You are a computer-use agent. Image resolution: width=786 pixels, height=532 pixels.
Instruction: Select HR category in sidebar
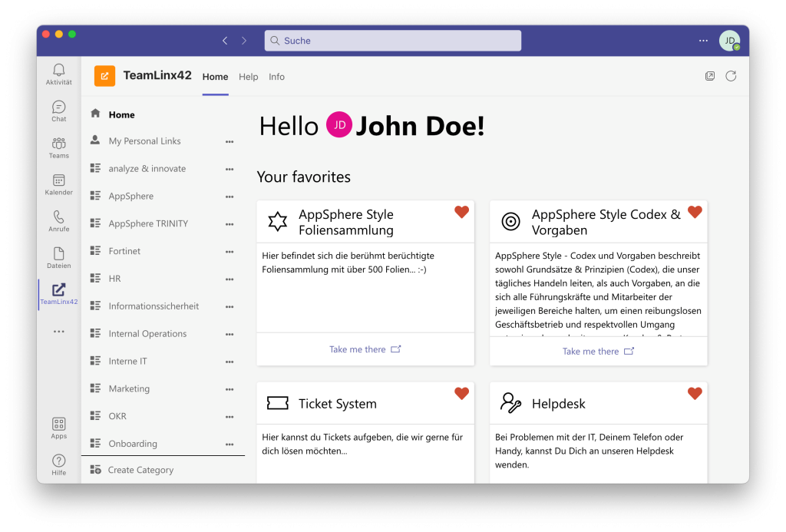point(114,279)
